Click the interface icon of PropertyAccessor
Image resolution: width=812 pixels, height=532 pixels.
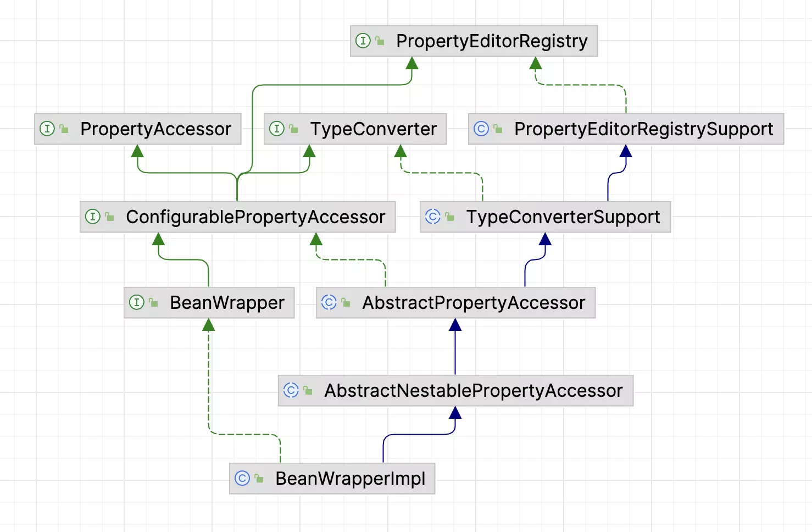(x=47, y=129)
